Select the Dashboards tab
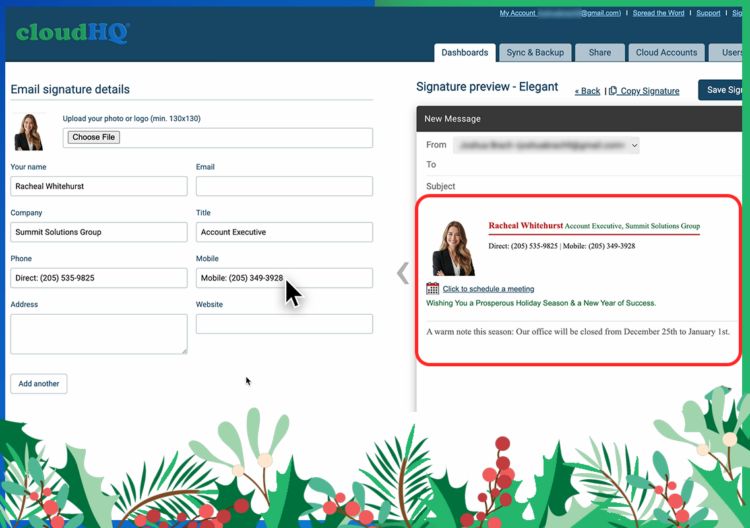This screenshot has width=750, height=528. [465, 53]
